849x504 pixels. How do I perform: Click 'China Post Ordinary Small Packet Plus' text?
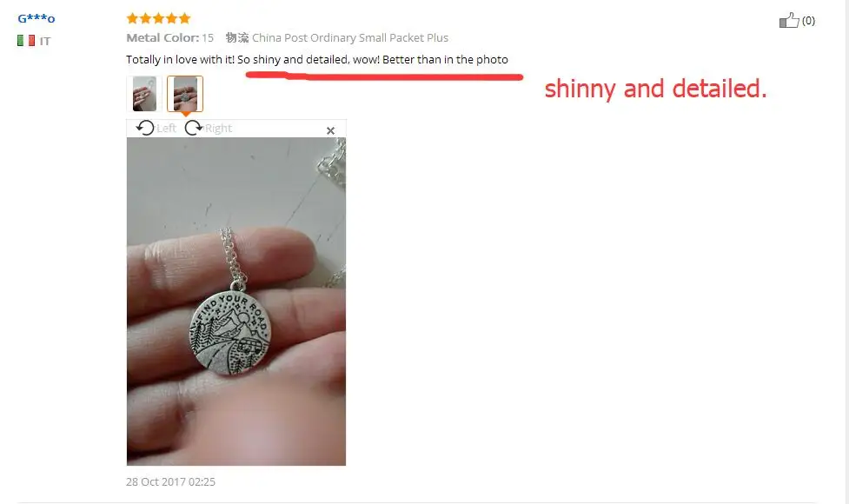[x=350, y=38]
